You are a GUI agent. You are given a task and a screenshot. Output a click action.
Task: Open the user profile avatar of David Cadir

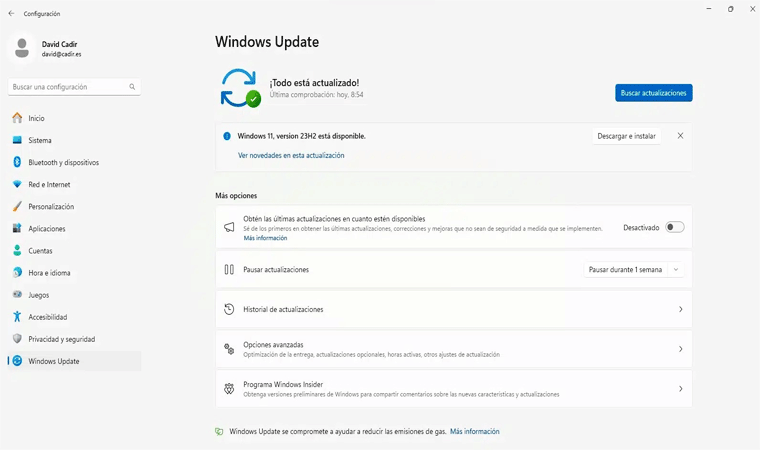pos(22,48)
